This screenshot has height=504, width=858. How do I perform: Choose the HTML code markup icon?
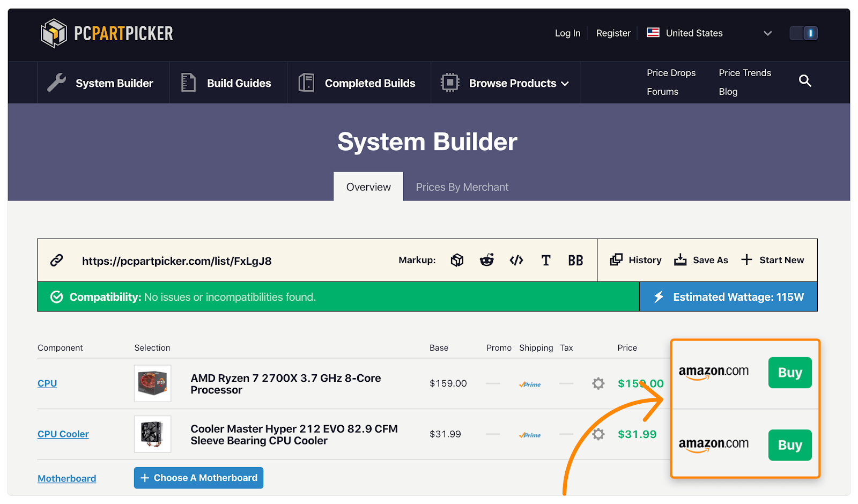[516, 261]
